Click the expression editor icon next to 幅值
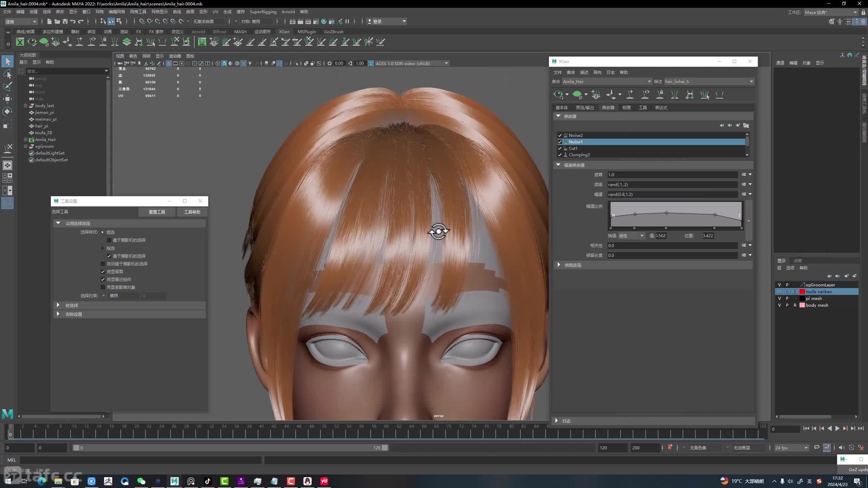868x488 pixels. [744, 194]
